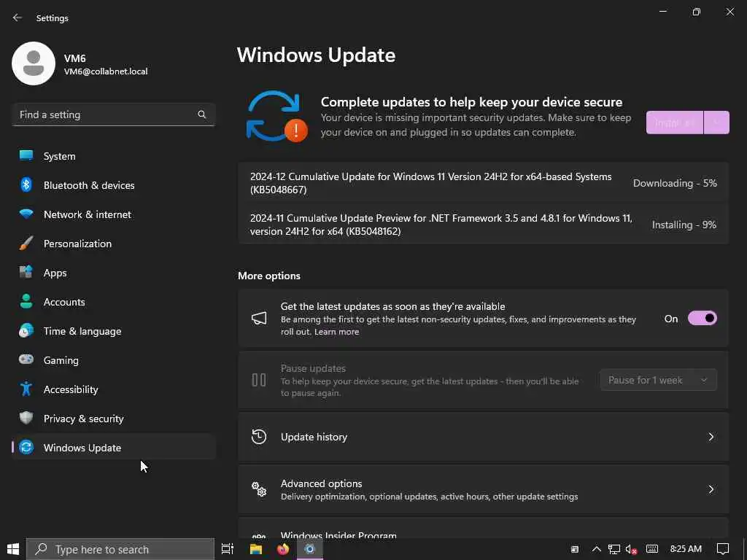Open the notification center icon
Image resolution: width=747 pixels, height=560 pixels.
[x=723, y=549]
